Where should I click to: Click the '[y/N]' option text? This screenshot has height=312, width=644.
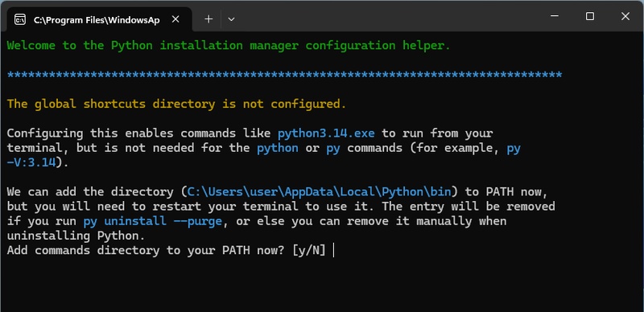309,250
